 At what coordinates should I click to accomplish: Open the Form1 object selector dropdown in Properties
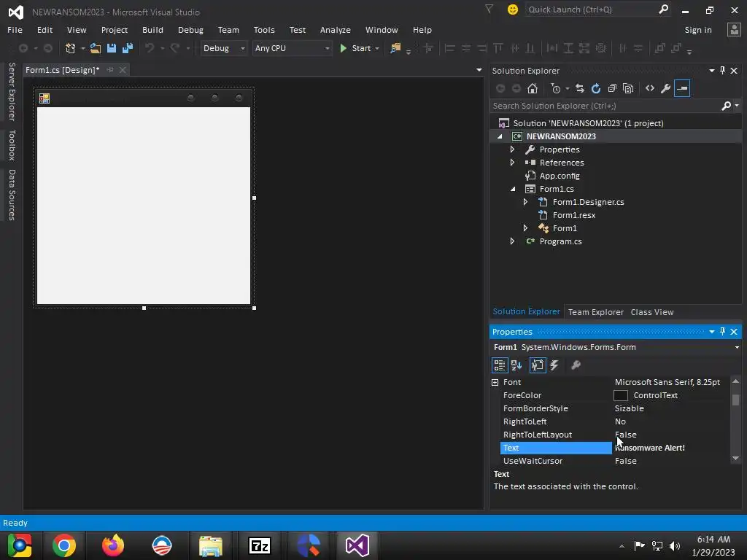point(737,347)
